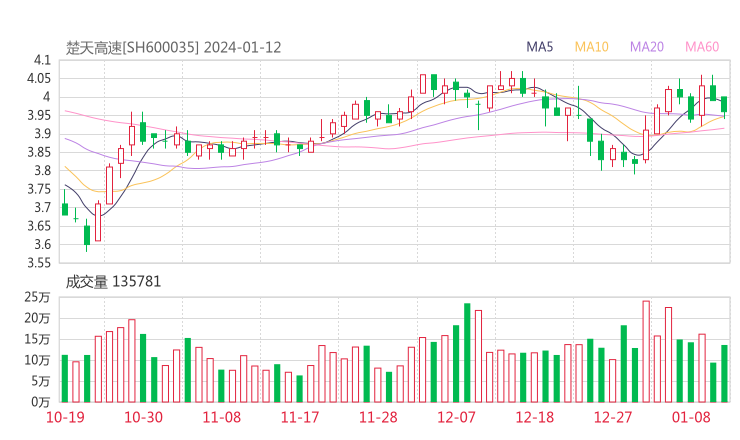740x440 pixels.
Task: Click the 12-07 date label
Action: point(456,417)
